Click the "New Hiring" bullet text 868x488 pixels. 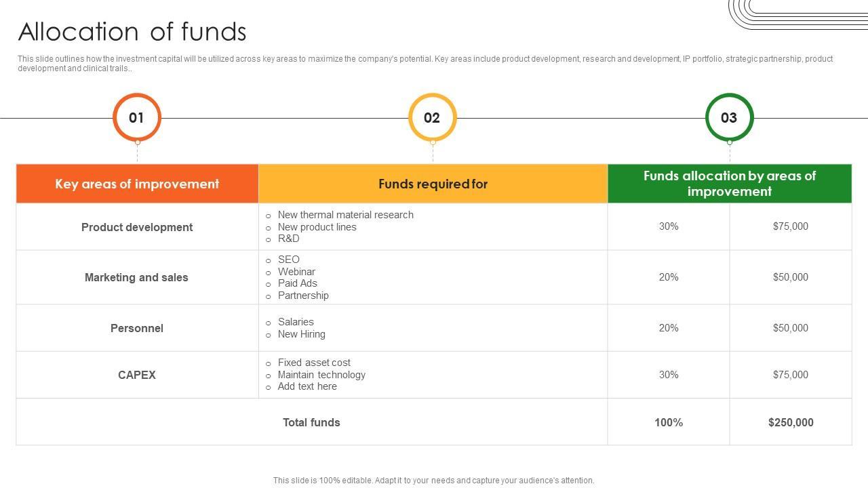[x=301, y=334]
